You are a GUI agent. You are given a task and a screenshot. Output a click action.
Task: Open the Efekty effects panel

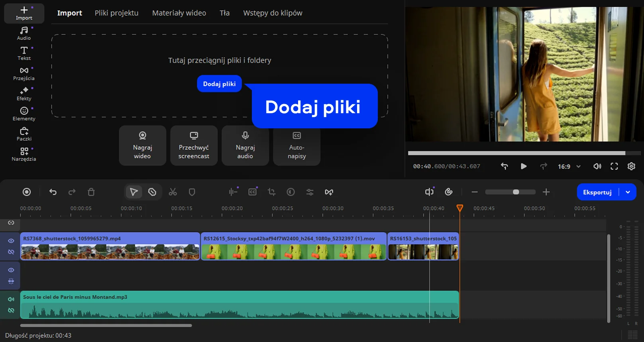(24, 94)
